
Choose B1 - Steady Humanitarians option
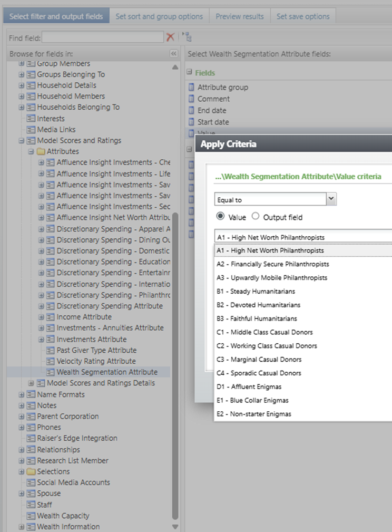click(x=303, y=291)
